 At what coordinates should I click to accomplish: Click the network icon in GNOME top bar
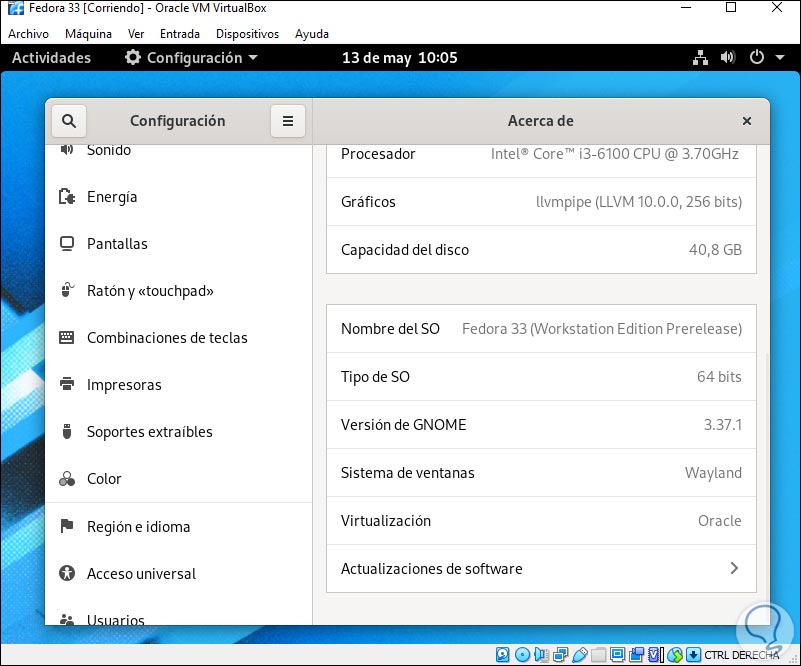700,58
